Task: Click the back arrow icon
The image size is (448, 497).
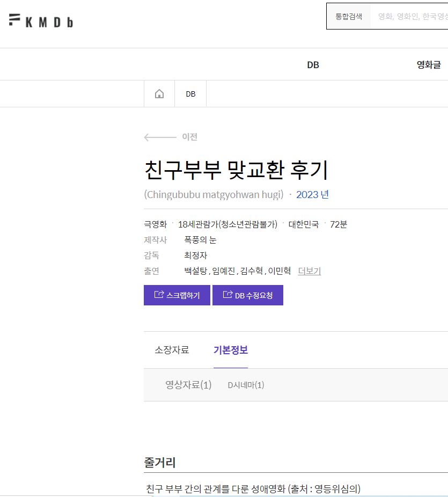Action: click(x=160, y=137)
